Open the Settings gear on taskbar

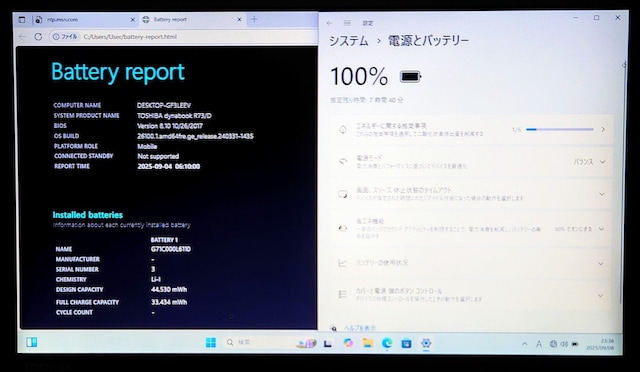point(426,343)
